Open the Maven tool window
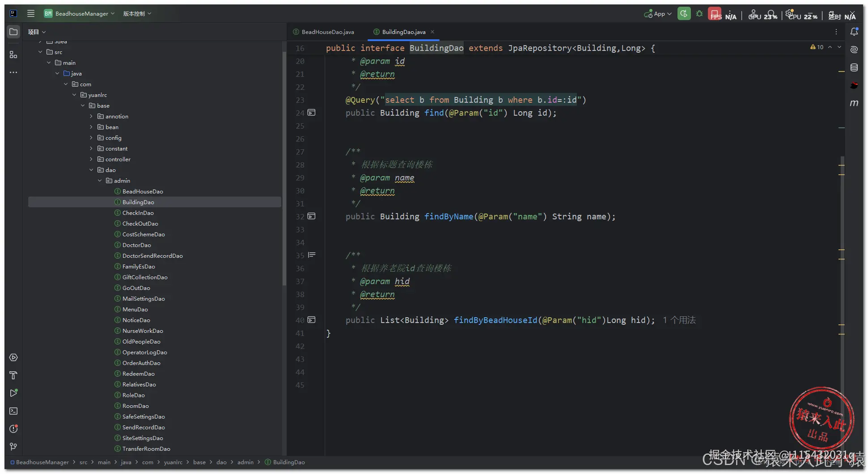This screenshot has width=868, height=474. coord(854,103)
